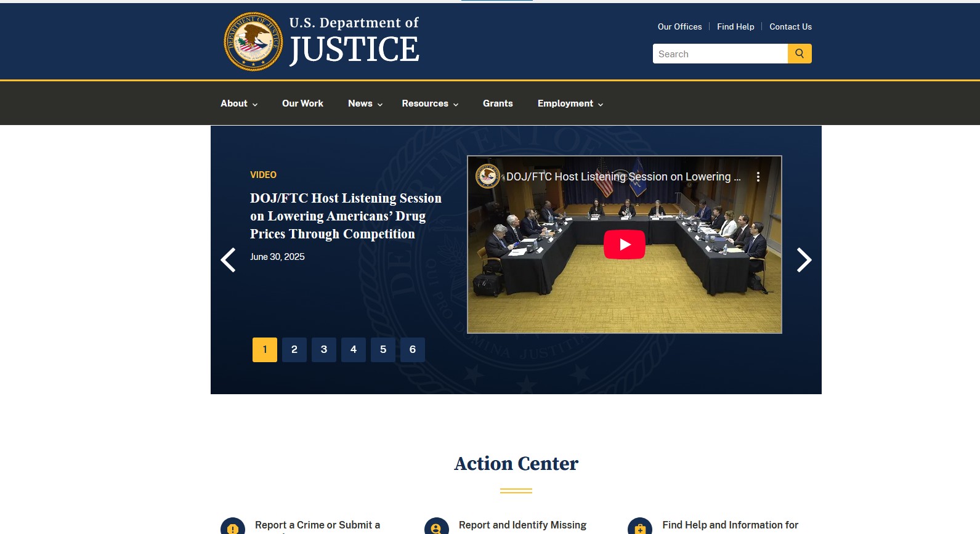Screen dimensions: 980x534
Task: Expand the News menu dropdown
Action: tap(365, 103)
